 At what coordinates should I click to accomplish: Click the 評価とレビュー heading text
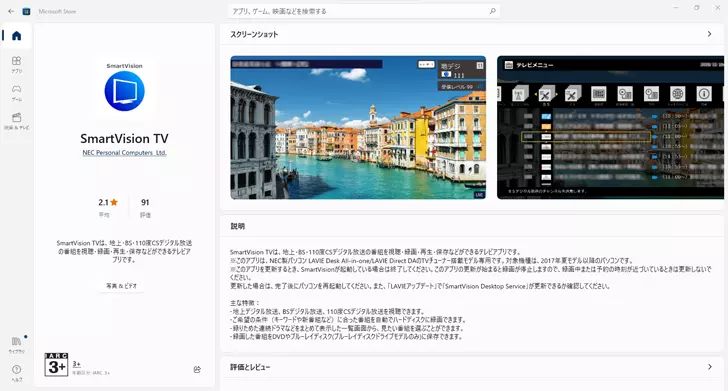[250, 367]
